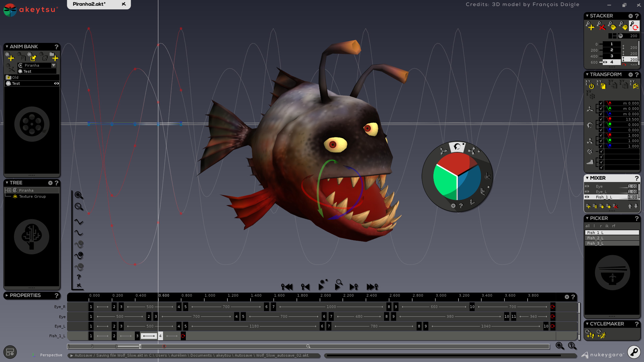Add a keyframe in the Stacker panel
644x362 pixels.
591,26
